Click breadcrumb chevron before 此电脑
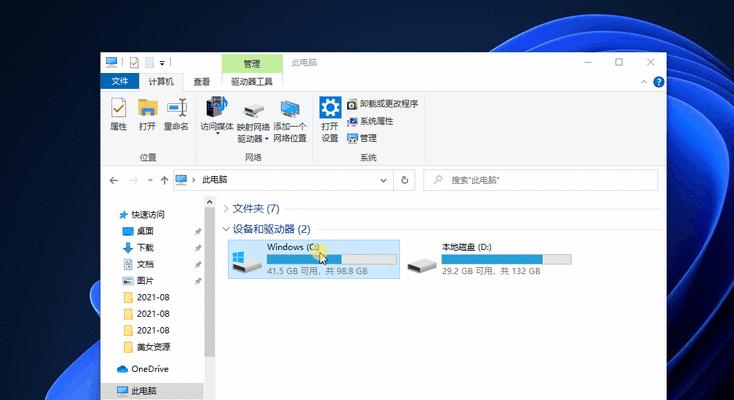734x400 pixels. 193,180
